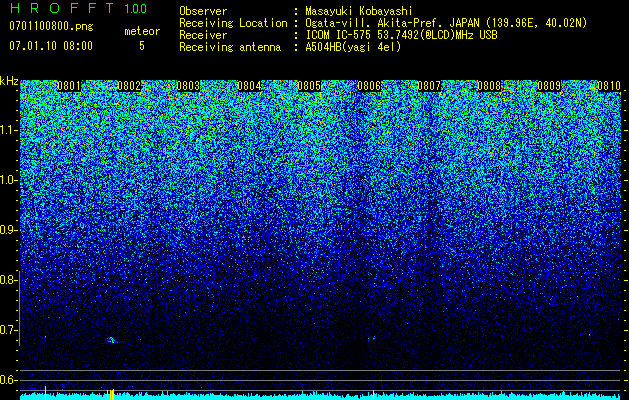Image resolution: width=629 pixels, height=400 pixels.
Task: Click the 0808 time marker
Action: [489, 86]
